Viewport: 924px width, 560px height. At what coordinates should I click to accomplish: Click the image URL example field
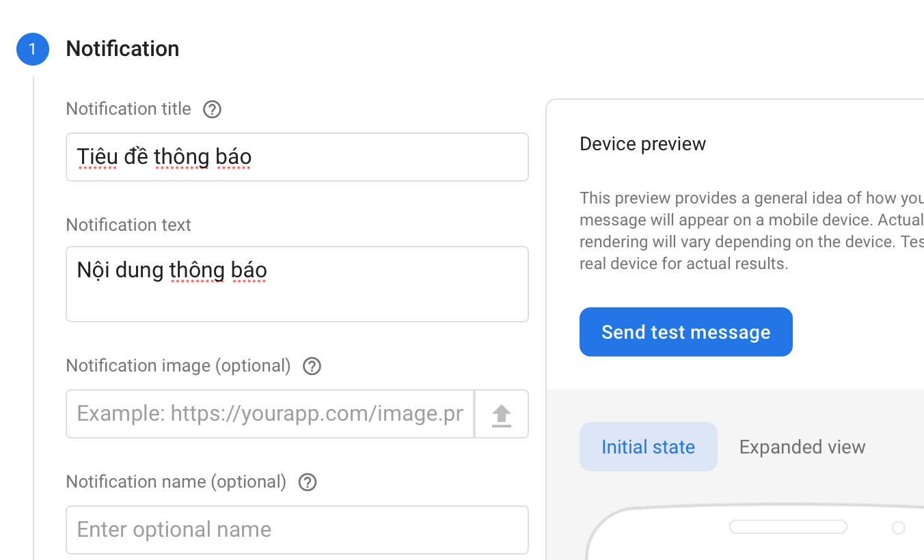[x=270, y=414]
